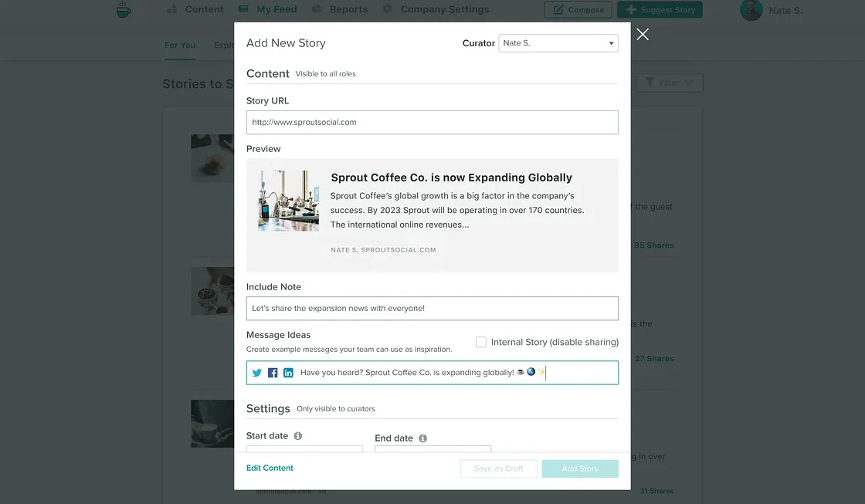Click the second story thumbnail with coffee beans
The width and height of the screenshot is (865, 504).
coord(212,291)
